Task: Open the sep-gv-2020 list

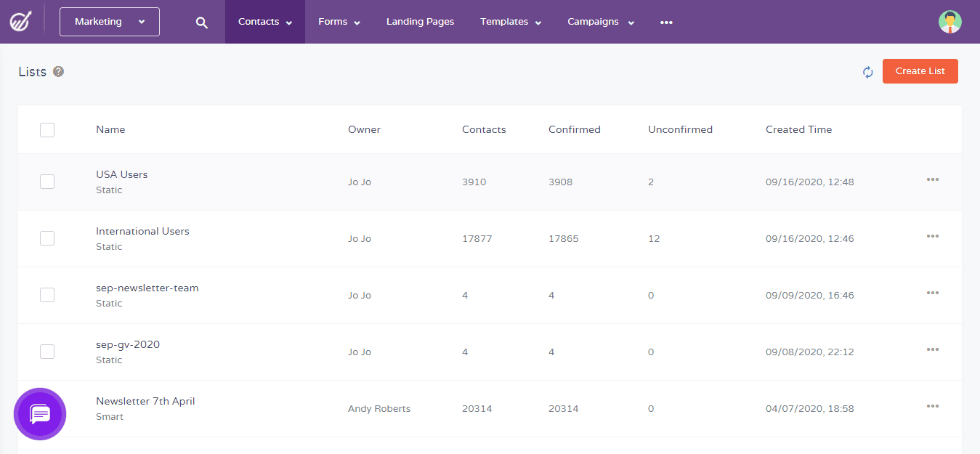Action: tap(128, 344)
